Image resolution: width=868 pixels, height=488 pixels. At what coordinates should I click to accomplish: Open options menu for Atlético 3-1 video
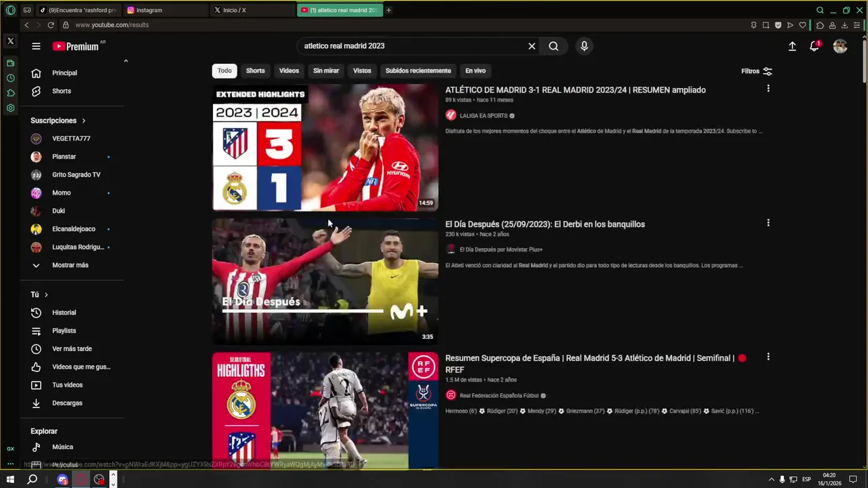[x=768, y=89]
